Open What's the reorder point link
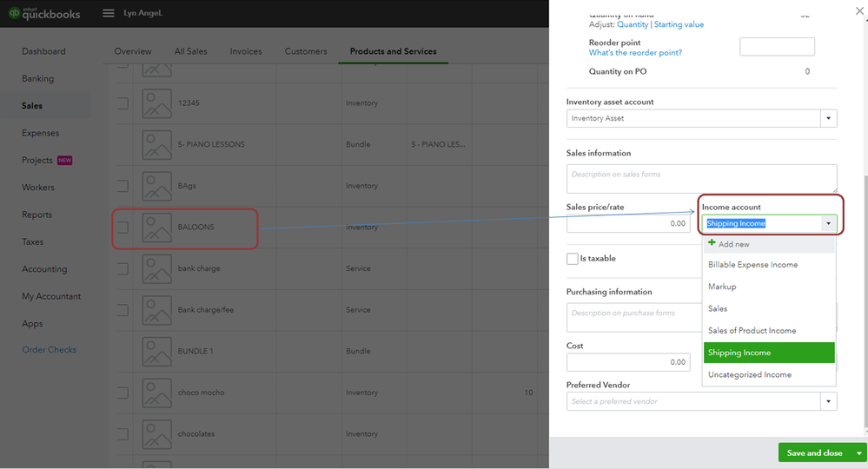868x469 pixels. pos(635,52)
